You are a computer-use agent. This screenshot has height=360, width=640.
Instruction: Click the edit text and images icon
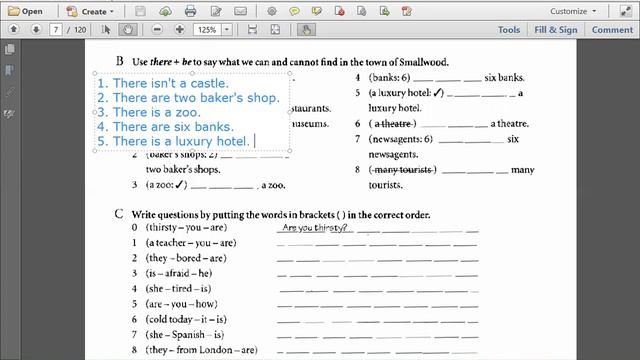pos(216,11)
